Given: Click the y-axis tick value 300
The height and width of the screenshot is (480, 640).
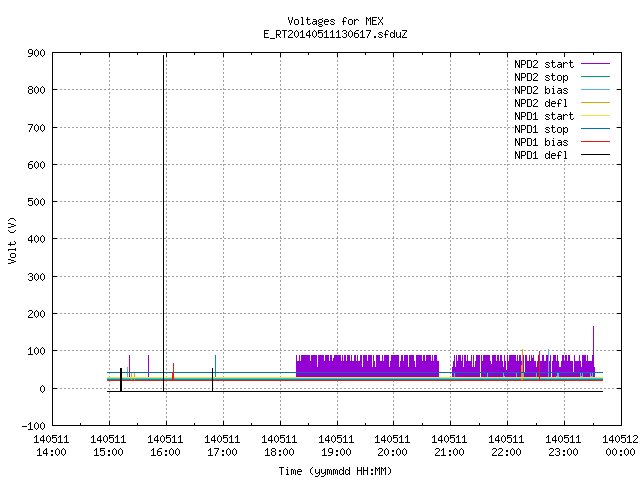Looking at the screenshot, I should point(36,277).
